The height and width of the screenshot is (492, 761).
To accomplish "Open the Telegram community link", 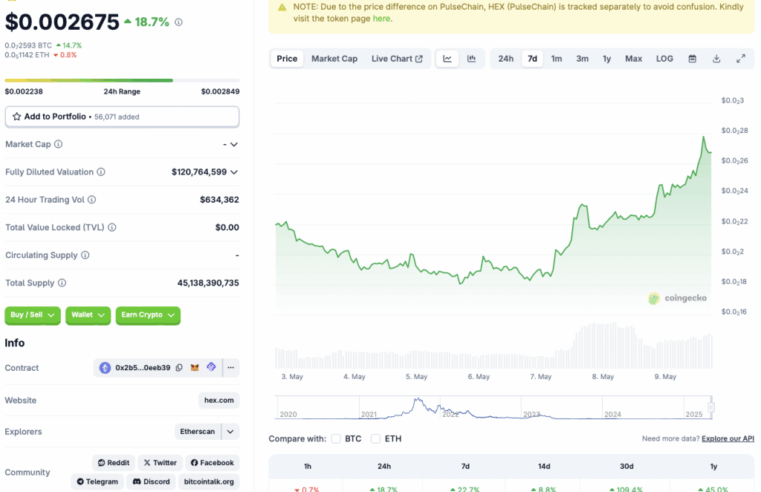I will pyautogui.click(x=98, y=481).
